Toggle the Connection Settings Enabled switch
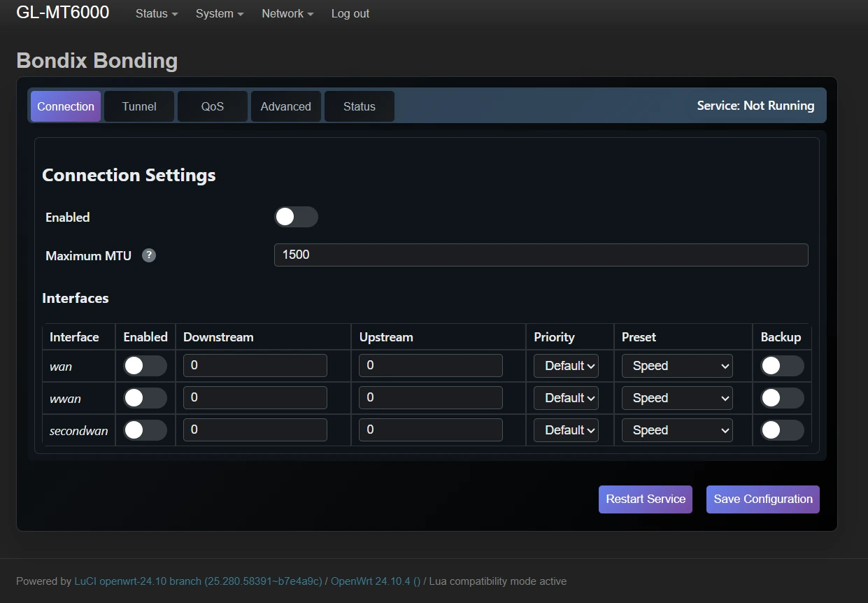 click(x=296, y=217)
